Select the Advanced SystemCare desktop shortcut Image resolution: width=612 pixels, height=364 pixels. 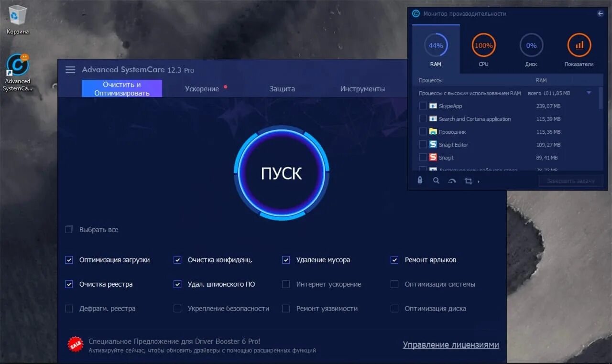pos(18,72)
